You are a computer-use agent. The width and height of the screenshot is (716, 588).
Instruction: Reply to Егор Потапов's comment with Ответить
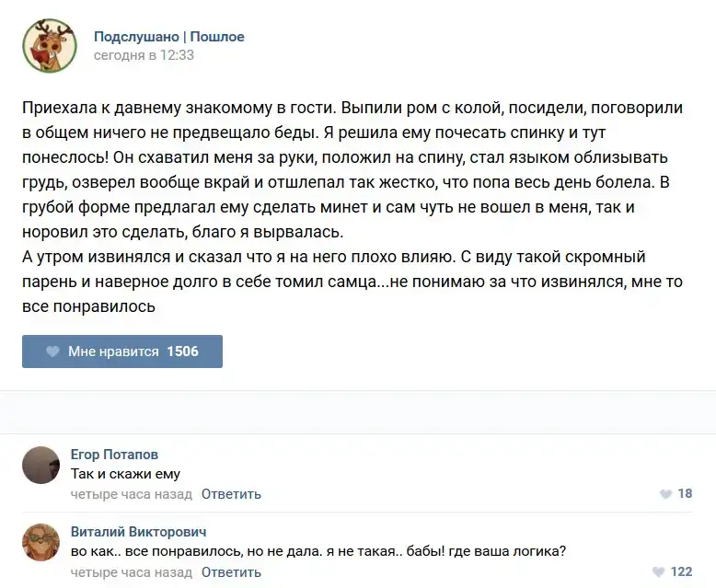point(231,494)
